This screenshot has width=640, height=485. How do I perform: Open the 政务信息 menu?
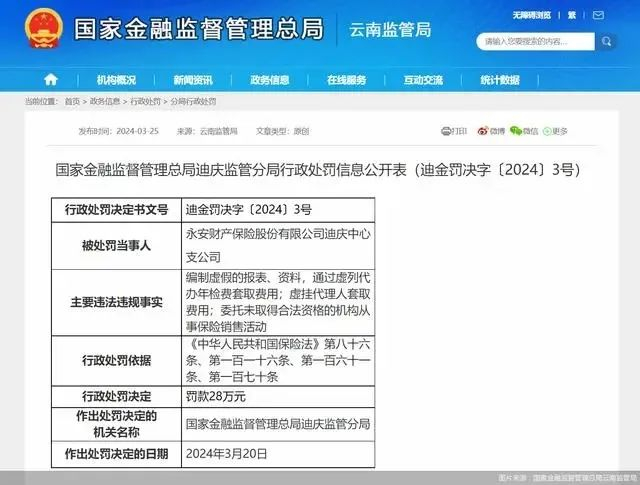pos(270,80)
